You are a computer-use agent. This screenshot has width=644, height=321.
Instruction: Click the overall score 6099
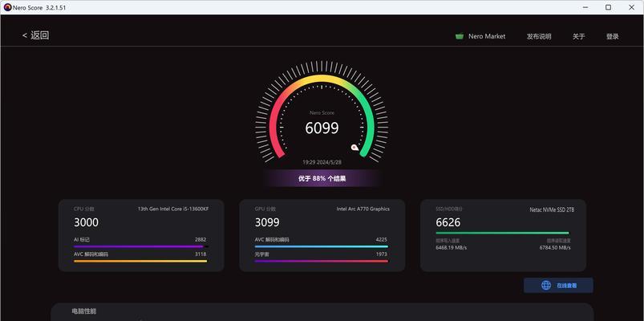tap(322, 128)
